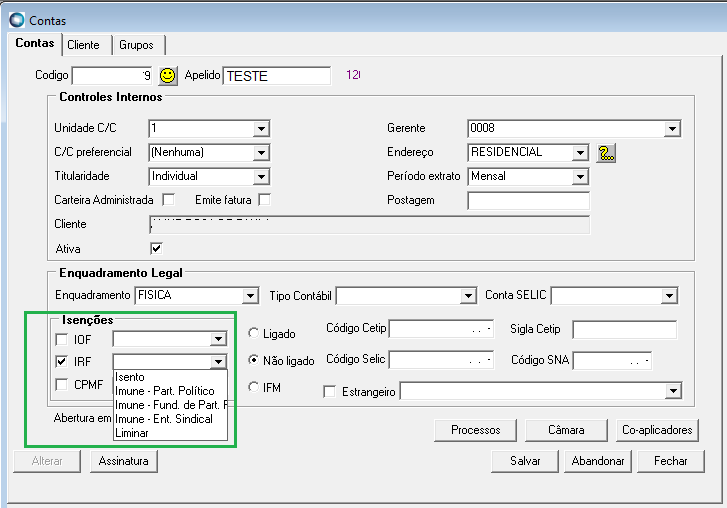The height and width of the screenshot is (508, 727).
Task: Click the Salvar button
Action: pos(525,461)
